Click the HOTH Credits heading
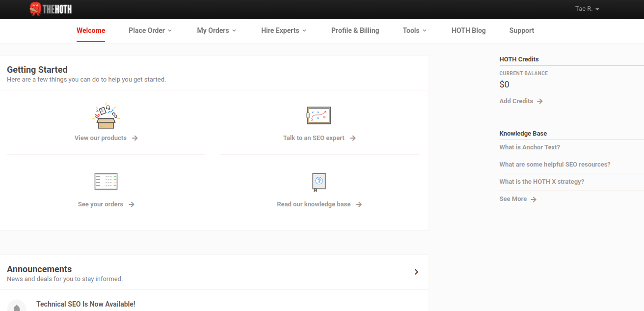This screenshot has width=644, height=311. (519, 59)
